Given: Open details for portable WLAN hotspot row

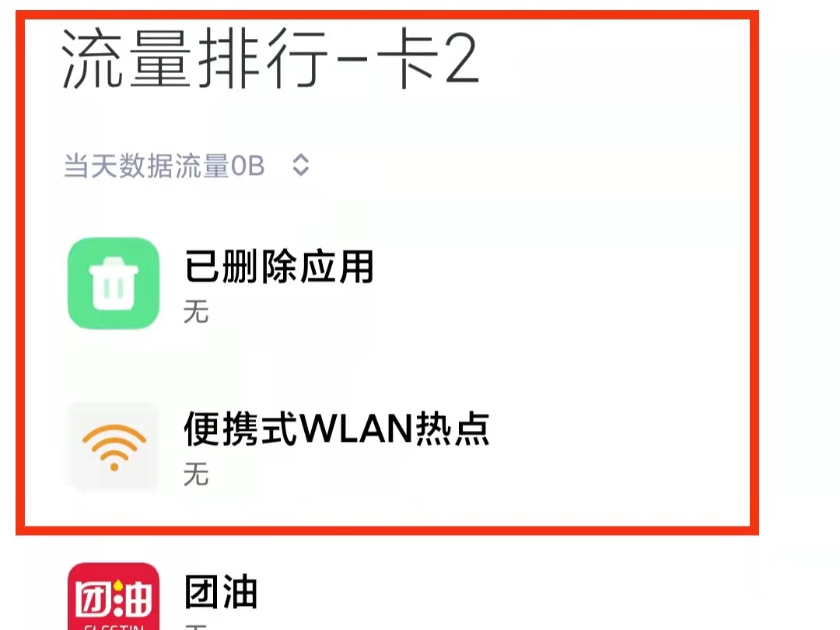Looking at the screenshot, I should (387, 446).
